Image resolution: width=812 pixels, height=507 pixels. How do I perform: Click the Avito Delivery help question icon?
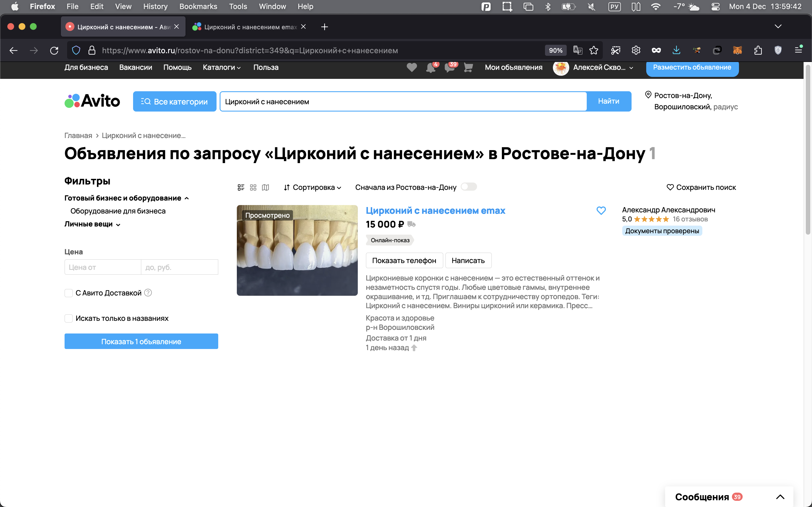(x=148, y=293)
